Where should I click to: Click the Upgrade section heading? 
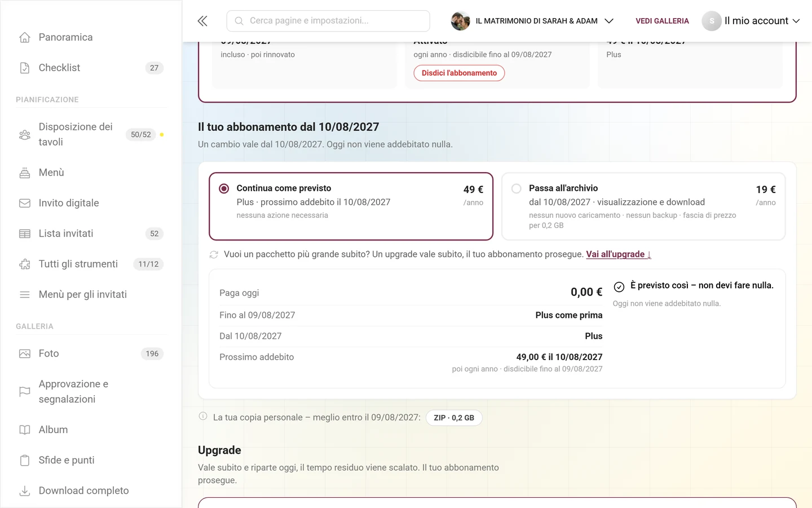(x=219, y=450)
